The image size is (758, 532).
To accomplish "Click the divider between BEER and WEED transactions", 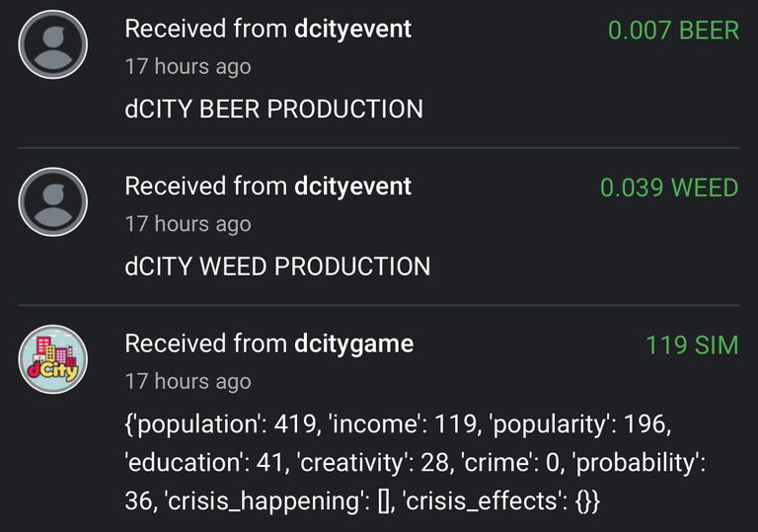I will tap(379, 147).
